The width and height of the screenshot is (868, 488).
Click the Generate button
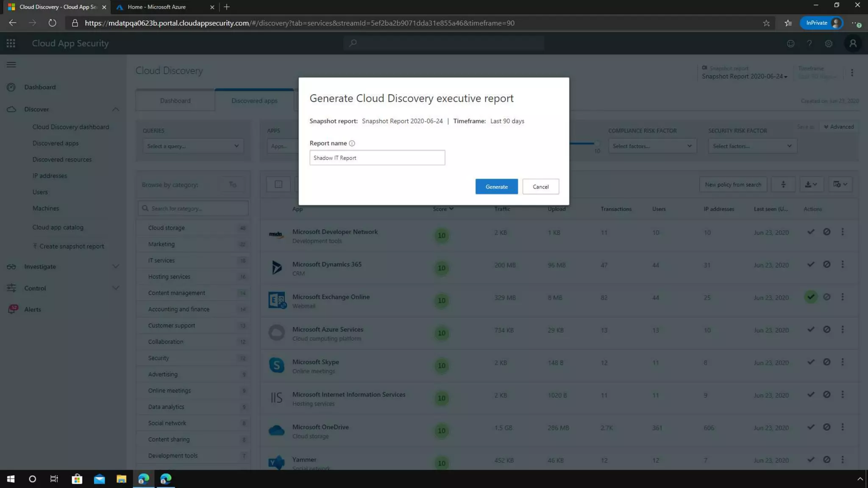click(496, 187)
